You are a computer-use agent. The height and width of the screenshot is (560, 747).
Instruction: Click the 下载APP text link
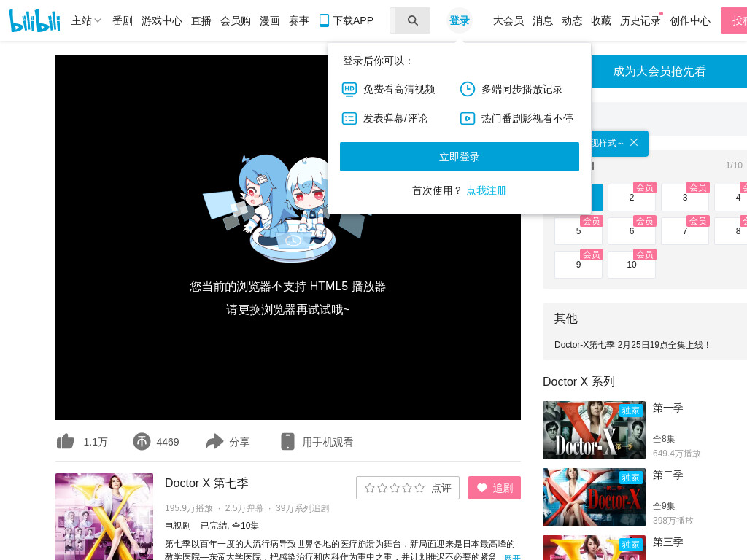pyautogui.click(x=353, y=20)
